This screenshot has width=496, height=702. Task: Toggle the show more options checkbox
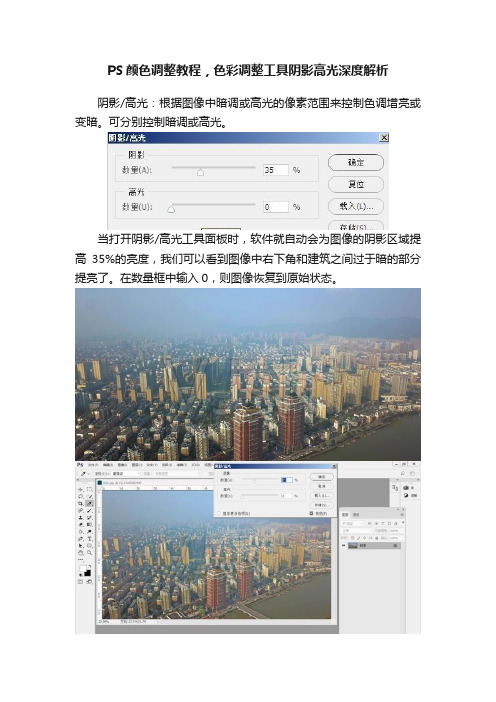click(219, 514)
